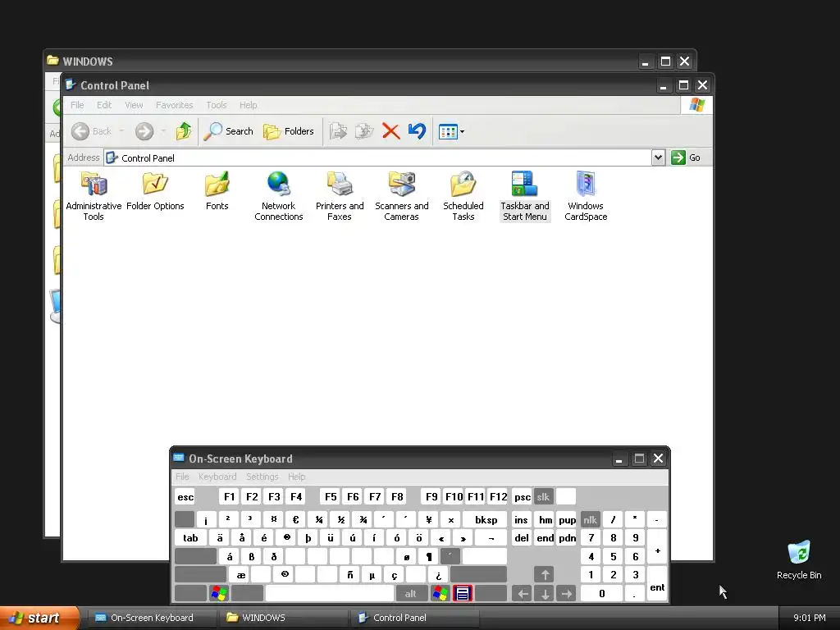840x630 pixels.
Task: Click the F5 key on keyboard
Action: pos(331,496)
